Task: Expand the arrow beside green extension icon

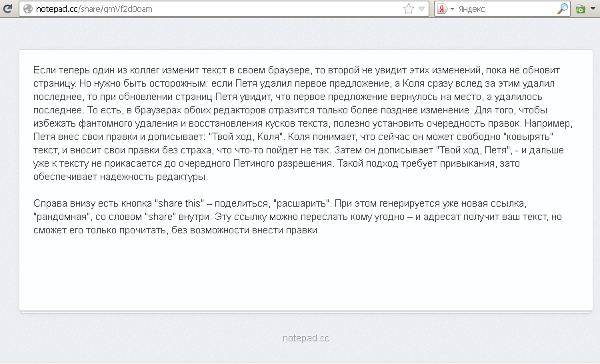Action: tap(593, 9)
